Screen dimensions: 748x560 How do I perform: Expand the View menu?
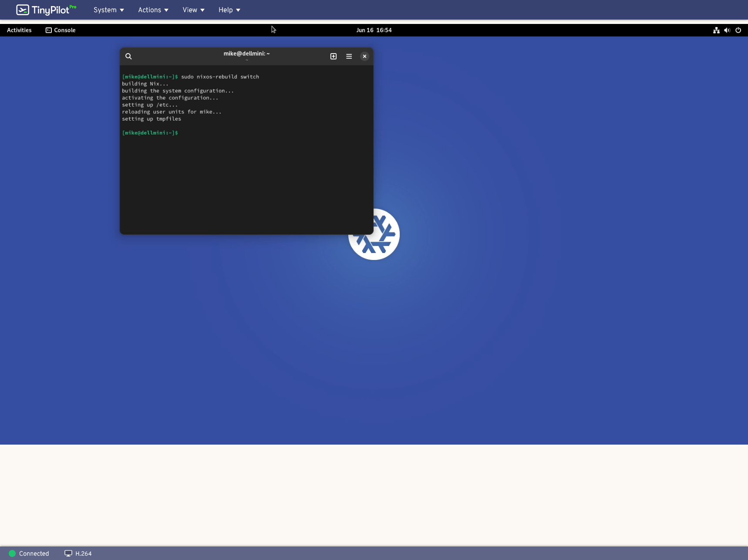[194, 10]
